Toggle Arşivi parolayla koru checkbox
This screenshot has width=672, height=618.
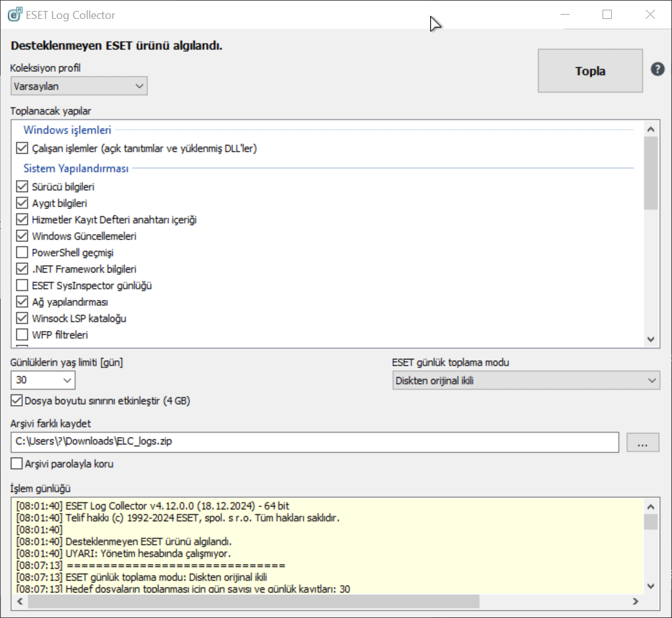tap(16, 464)
